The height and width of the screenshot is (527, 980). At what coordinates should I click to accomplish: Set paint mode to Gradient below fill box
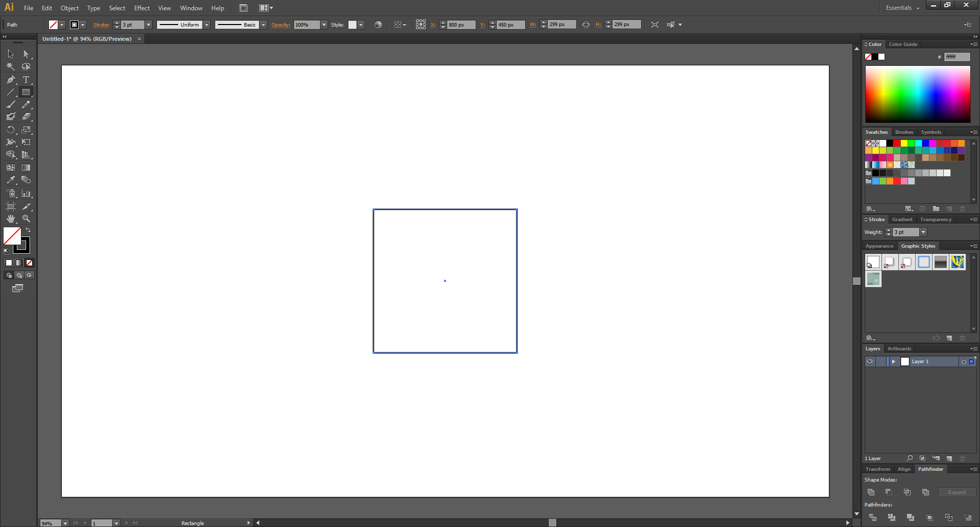[19, 263]
